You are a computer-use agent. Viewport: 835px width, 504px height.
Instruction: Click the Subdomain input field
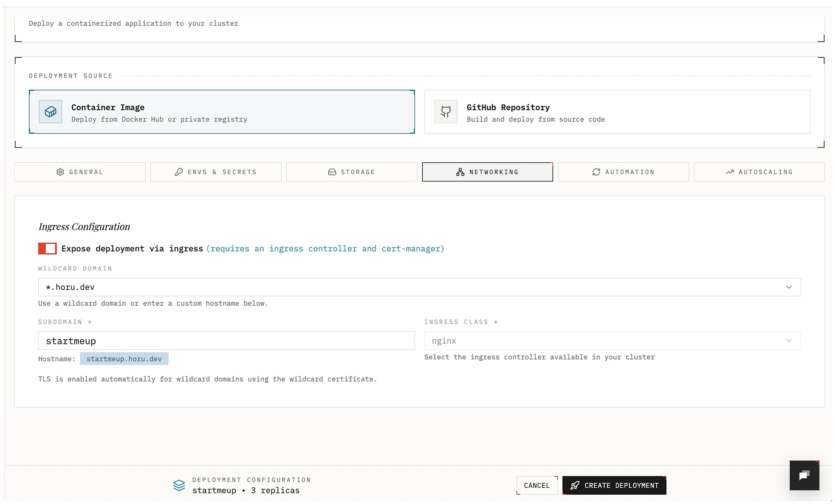(x=226, y=340)
